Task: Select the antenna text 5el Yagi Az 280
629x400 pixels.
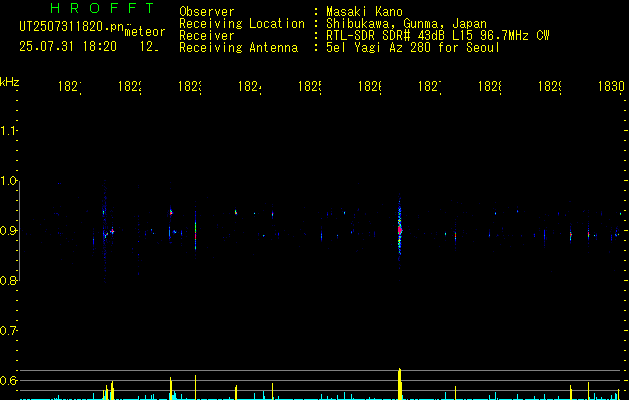Action: point(380,48)
